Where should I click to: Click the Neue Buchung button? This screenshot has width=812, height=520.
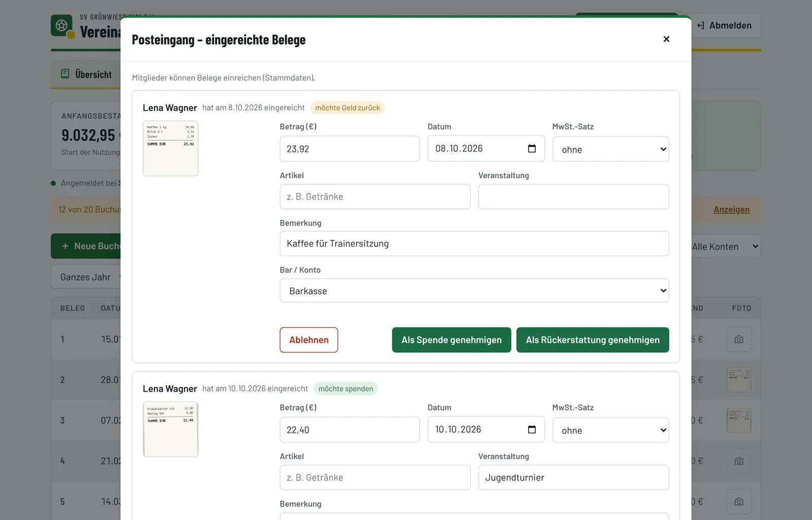pos(86,246)
